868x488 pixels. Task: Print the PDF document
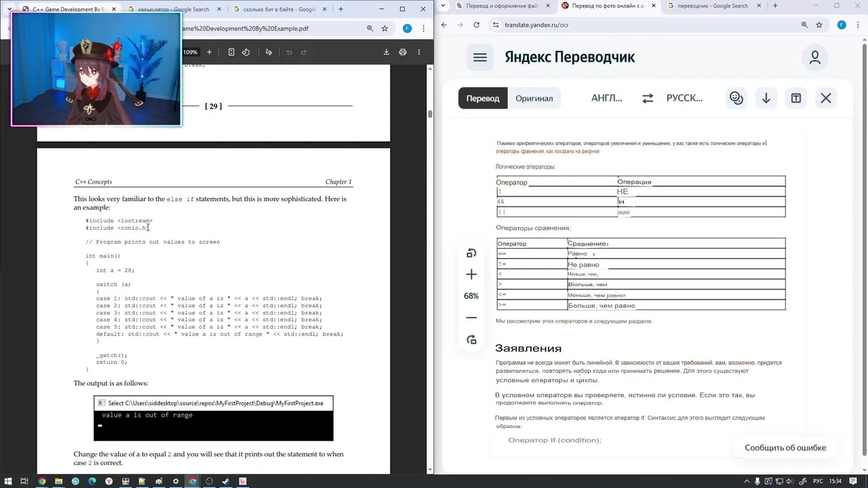403,52
